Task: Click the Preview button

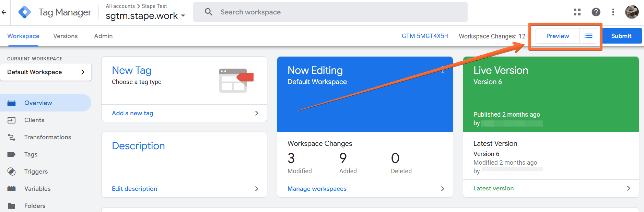Action: tap(558, 36)
